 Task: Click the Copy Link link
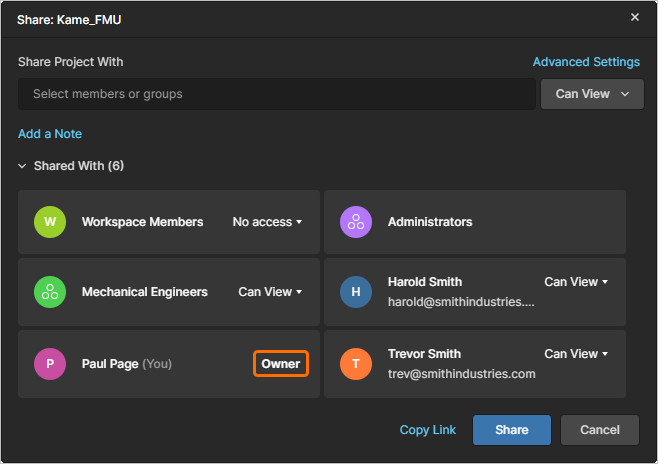point(428,430)
